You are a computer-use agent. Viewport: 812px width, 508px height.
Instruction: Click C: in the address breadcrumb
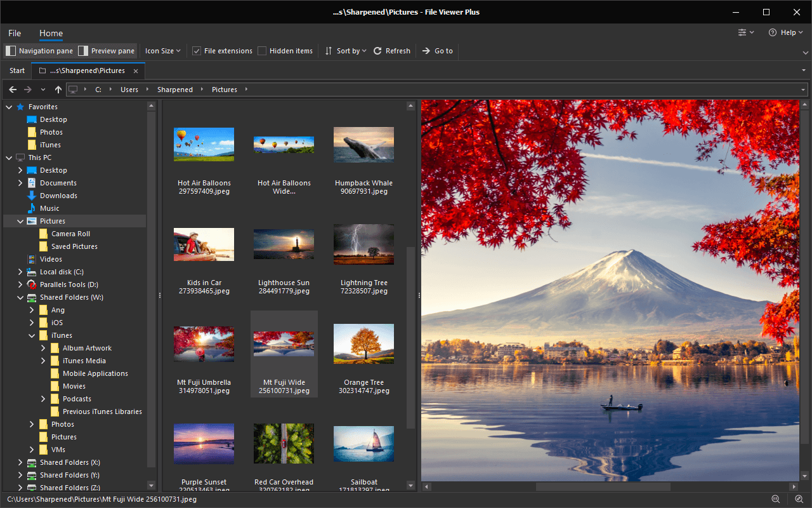point(98,90)
